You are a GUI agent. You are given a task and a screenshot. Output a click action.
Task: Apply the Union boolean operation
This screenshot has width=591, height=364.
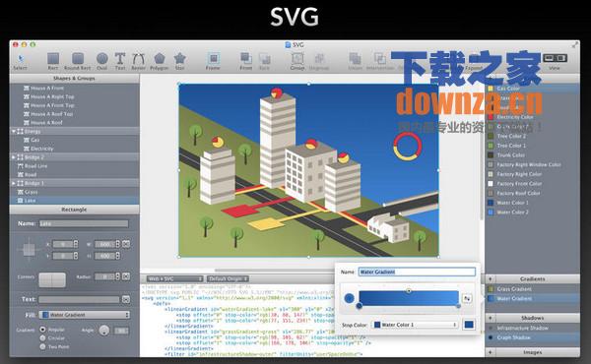[x=355, y=61]
